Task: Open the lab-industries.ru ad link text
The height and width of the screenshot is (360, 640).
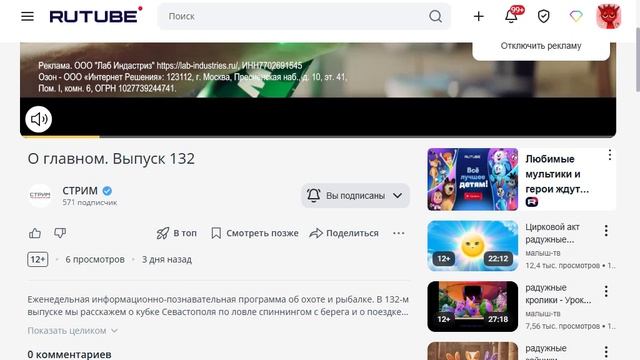Action: coord(197,66)
